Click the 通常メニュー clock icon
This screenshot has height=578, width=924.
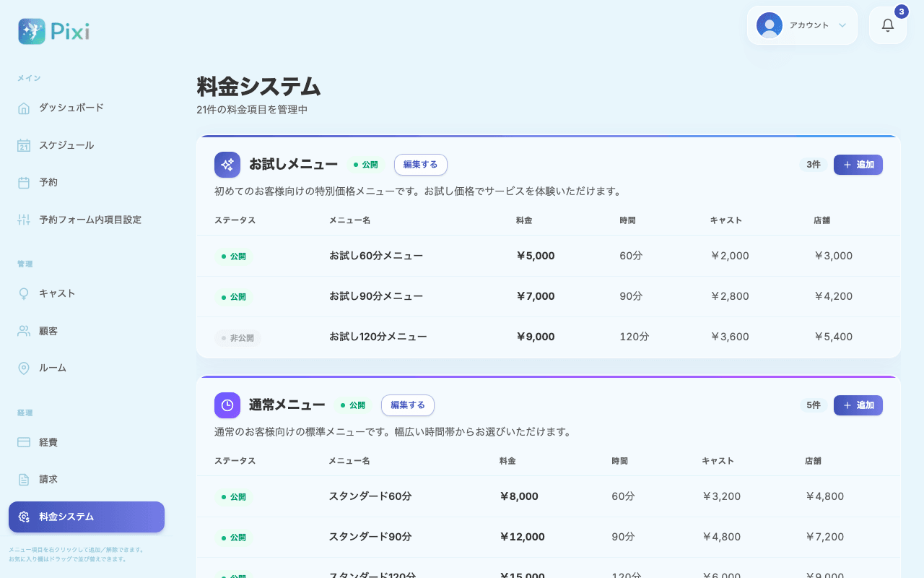pyautogui.click(x=227, y=405)
